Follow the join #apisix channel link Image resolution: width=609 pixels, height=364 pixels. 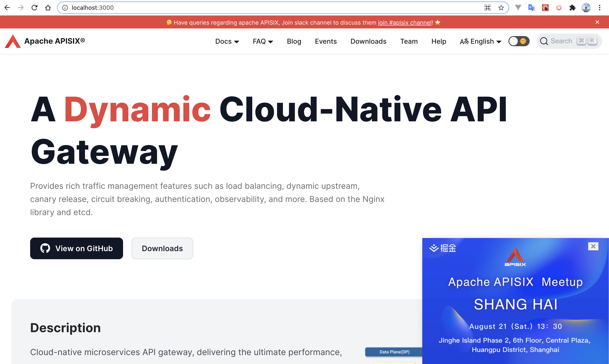[405, 22]
